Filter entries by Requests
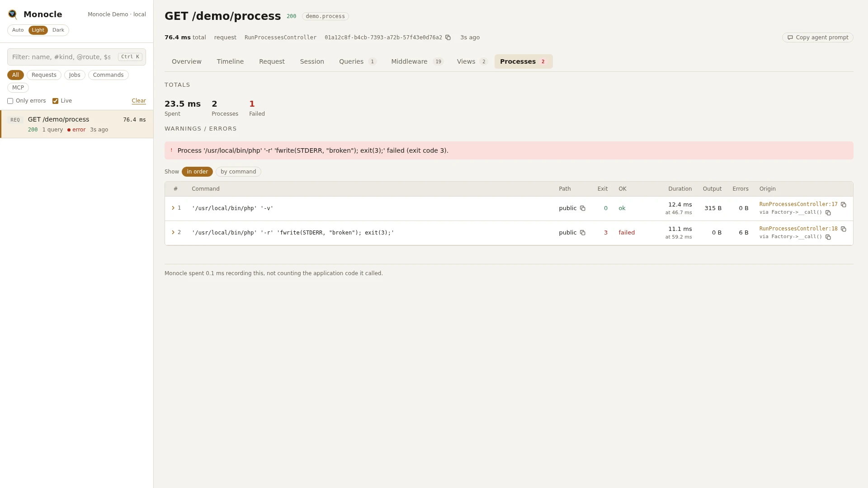The width and height of the screenshot is (868, 488). pos(44,75)
